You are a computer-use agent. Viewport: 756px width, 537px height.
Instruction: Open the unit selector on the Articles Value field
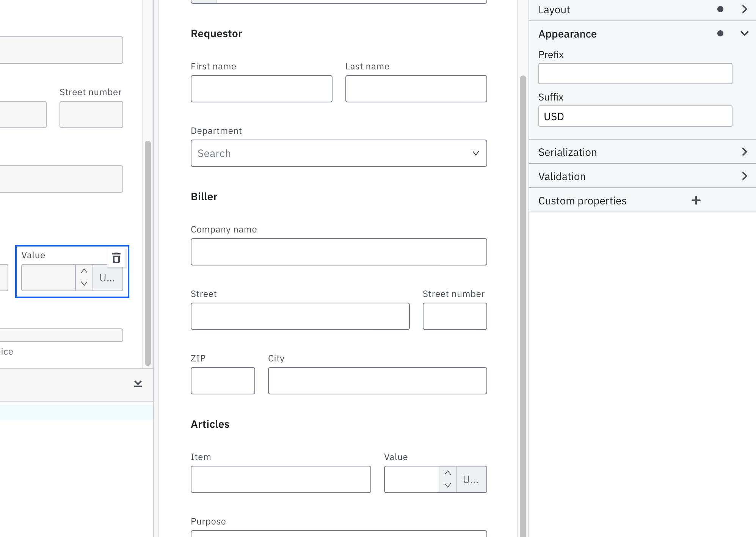(x=471, y=479)
